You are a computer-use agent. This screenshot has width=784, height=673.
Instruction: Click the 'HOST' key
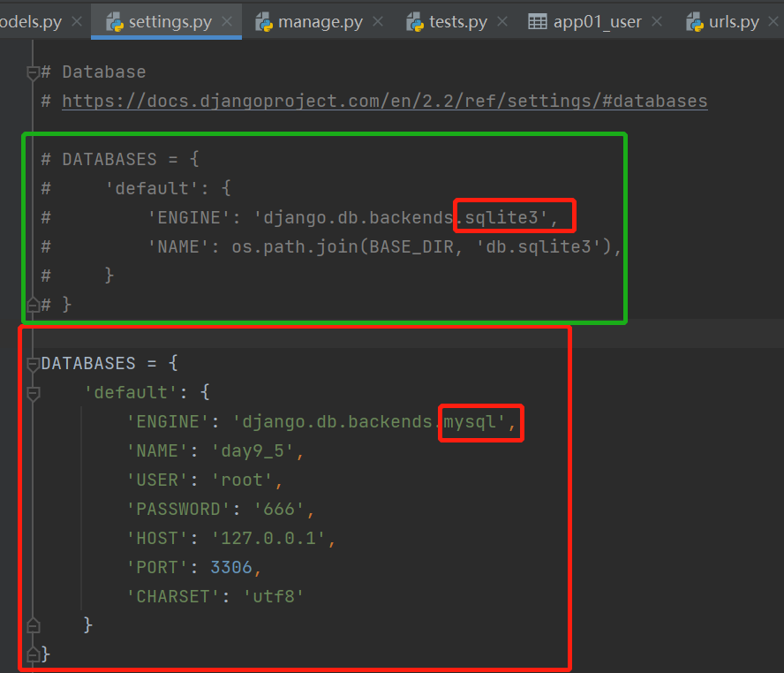(x=157, y=538)
